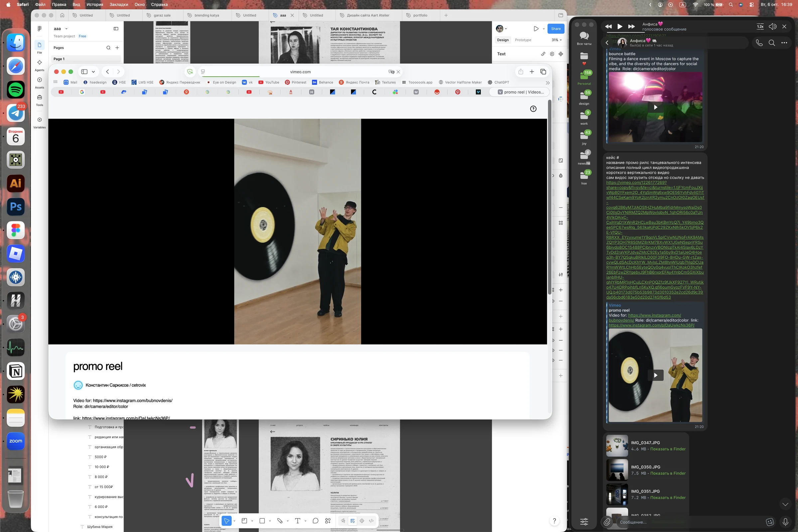Viewport: 798px width, 532px height.
Task: Open Figma Actions tool in bottom toolbar
Action: [x=328, y=521]
